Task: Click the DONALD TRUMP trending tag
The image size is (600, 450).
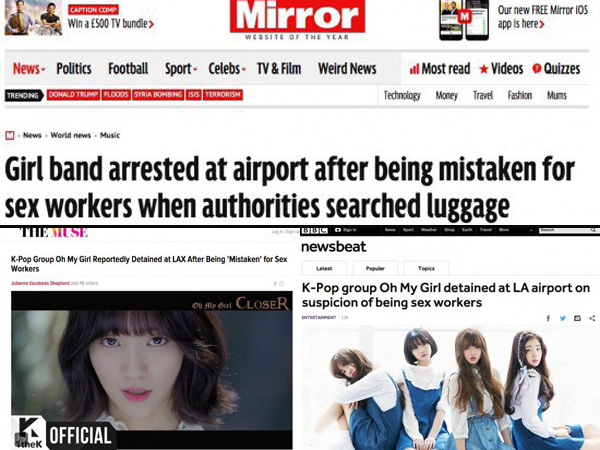Action: click(x=73, y=95)
